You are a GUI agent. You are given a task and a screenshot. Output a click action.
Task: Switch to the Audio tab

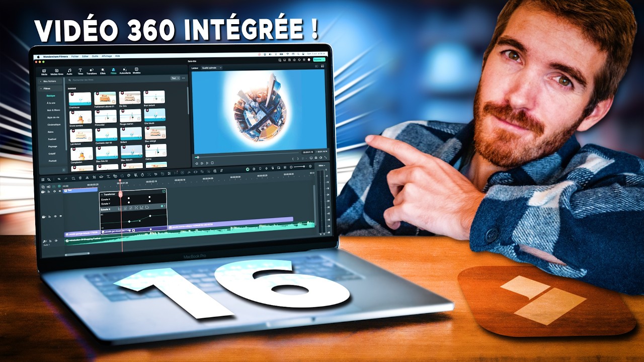coord(69,71)
